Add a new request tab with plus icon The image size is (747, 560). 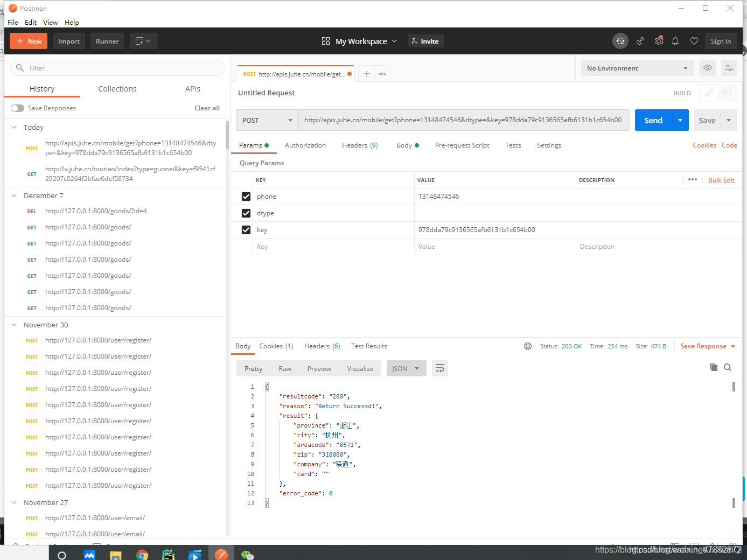[x=366, y=74]
